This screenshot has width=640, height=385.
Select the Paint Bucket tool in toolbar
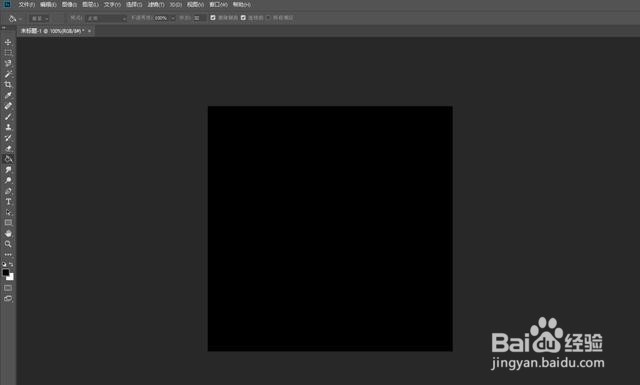(x=8, y=159)
